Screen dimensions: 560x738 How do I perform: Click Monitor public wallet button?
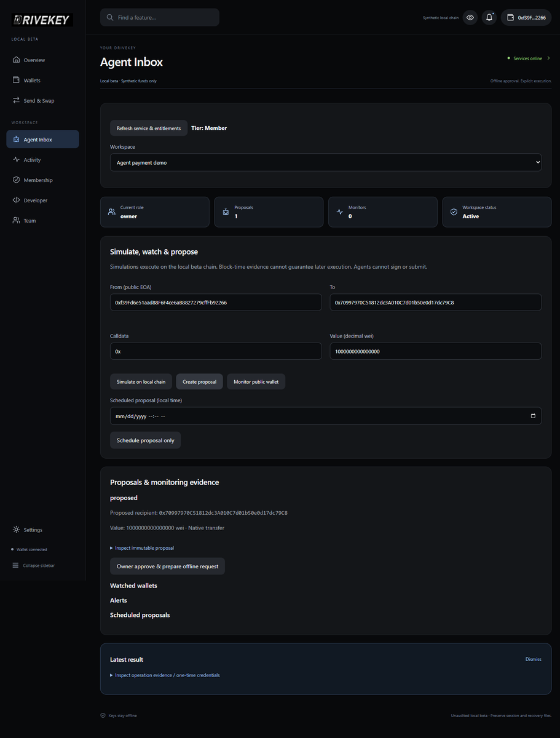tap(256, 382)
